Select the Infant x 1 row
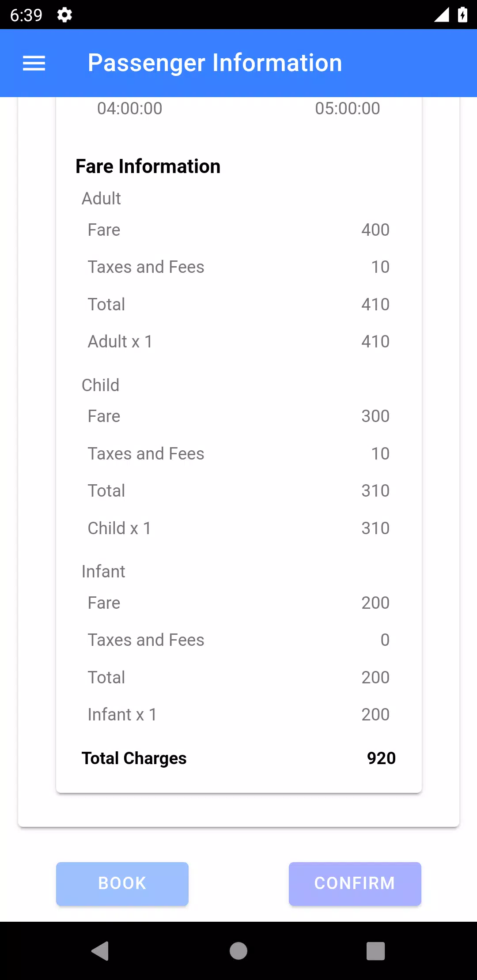Viewport: 477px width, 980px height. coord(238,714)
